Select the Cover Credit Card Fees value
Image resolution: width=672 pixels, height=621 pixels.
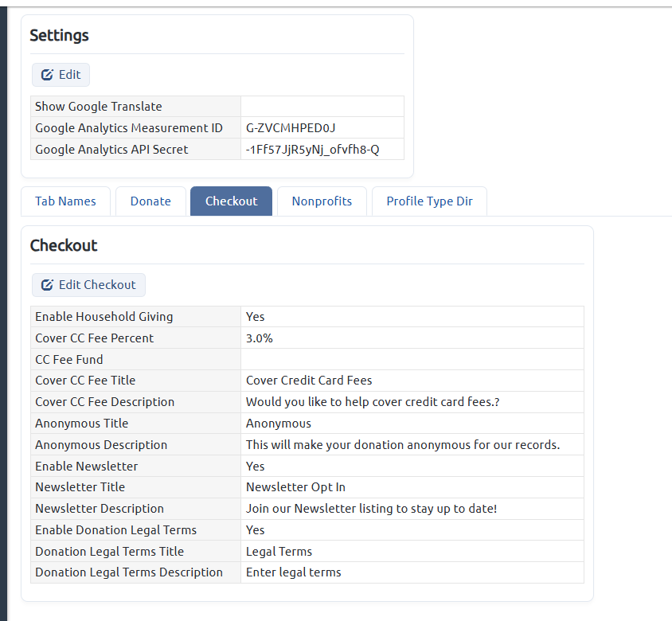[309, 380]
